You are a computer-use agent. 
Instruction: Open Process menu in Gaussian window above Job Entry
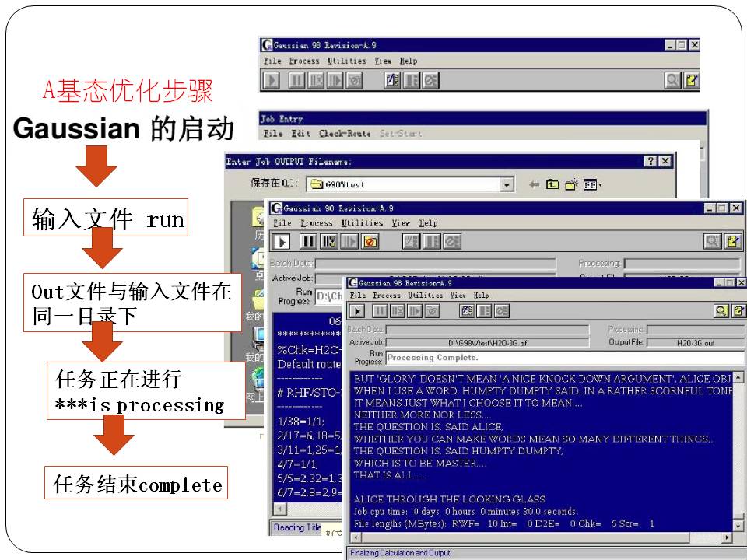tap(304, 61)
